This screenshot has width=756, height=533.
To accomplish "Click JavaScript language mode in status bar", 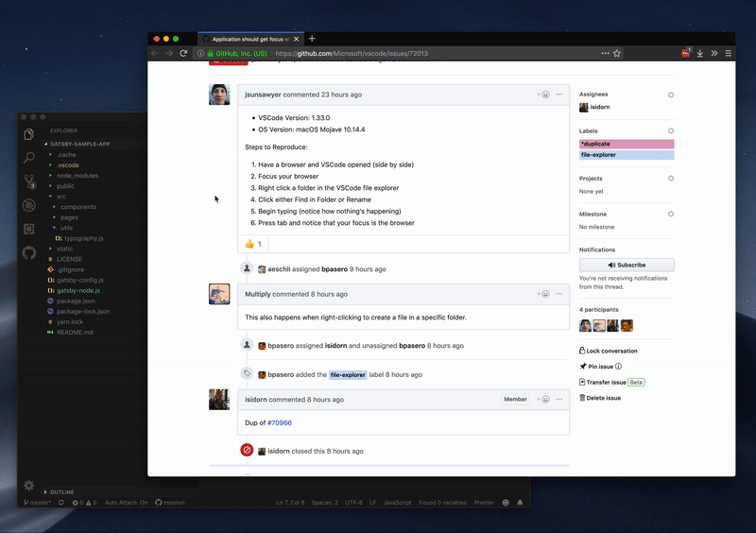I will click(397, 503).
